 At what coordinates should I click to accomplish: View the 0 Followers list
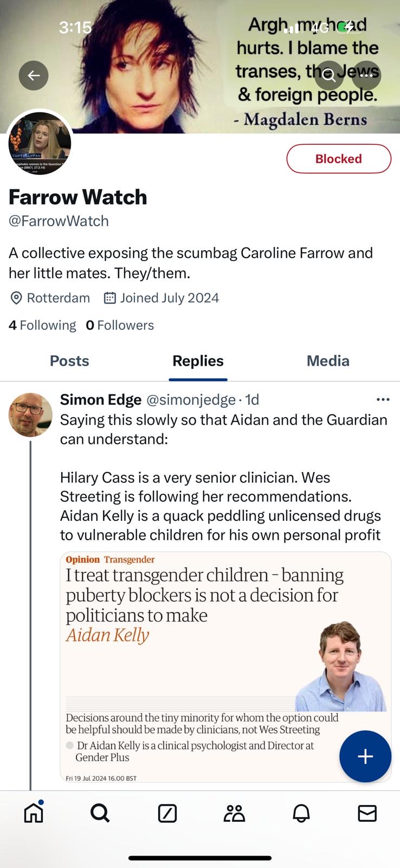point(120,325)
